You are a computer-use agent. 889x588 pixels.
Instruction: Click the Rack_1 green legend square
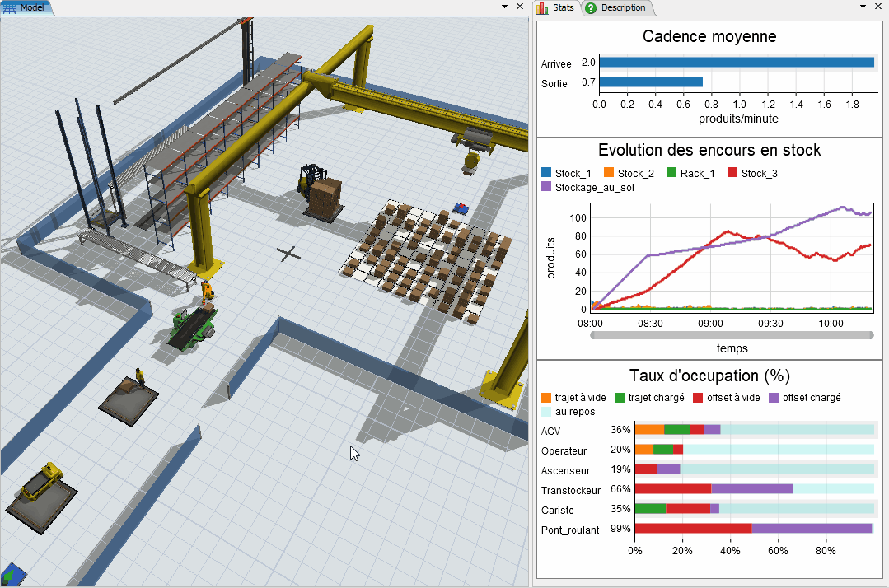pyautogui.click(x=673, y=173)
